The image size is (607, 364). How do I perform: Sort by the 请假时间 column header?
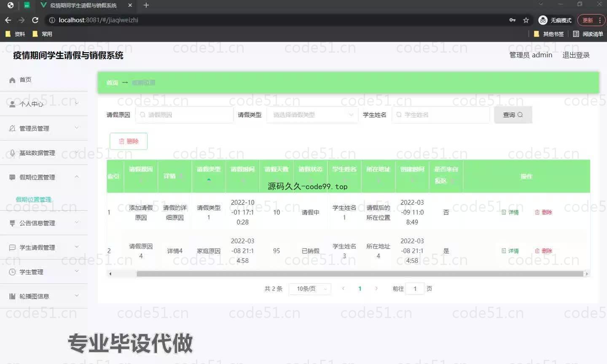pos(243,176)
